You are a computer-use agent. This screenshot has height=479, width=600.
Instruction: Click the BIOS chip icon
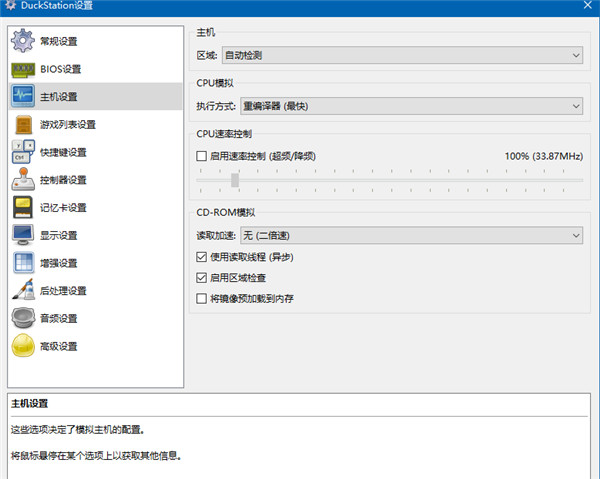22,69
